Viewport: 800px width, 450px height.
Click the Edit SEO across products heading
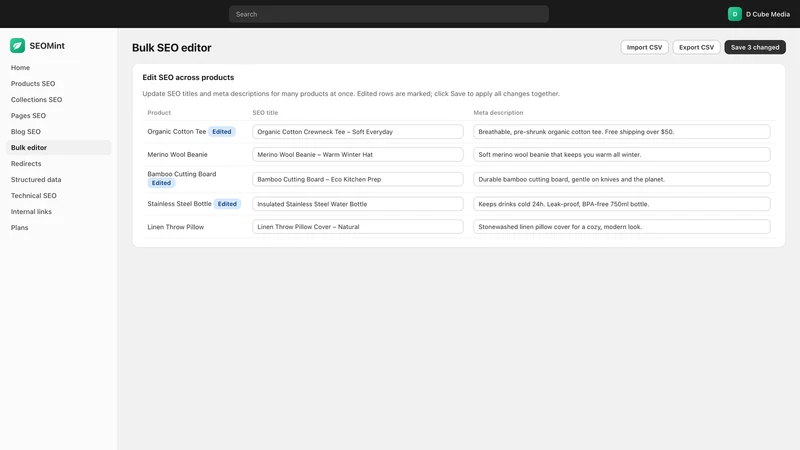[x=188, y=78]
